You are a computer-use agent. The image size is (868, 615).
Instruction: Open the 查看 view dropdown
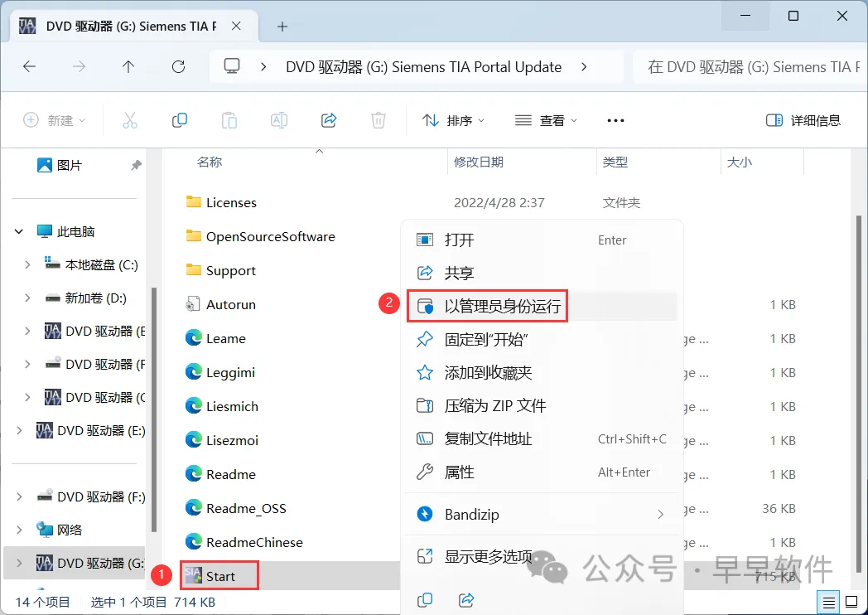tap(546, 120)
